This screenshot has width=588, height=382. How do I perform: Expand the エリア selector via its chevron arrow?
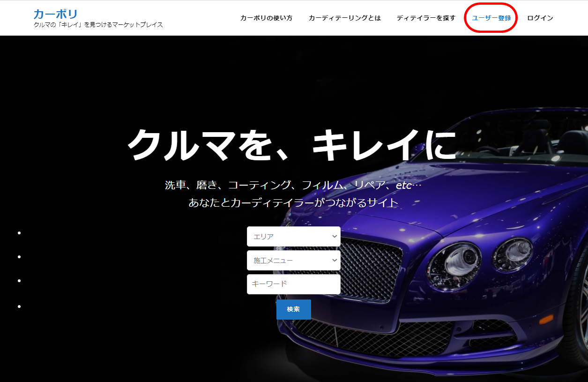tap(334, 236)
